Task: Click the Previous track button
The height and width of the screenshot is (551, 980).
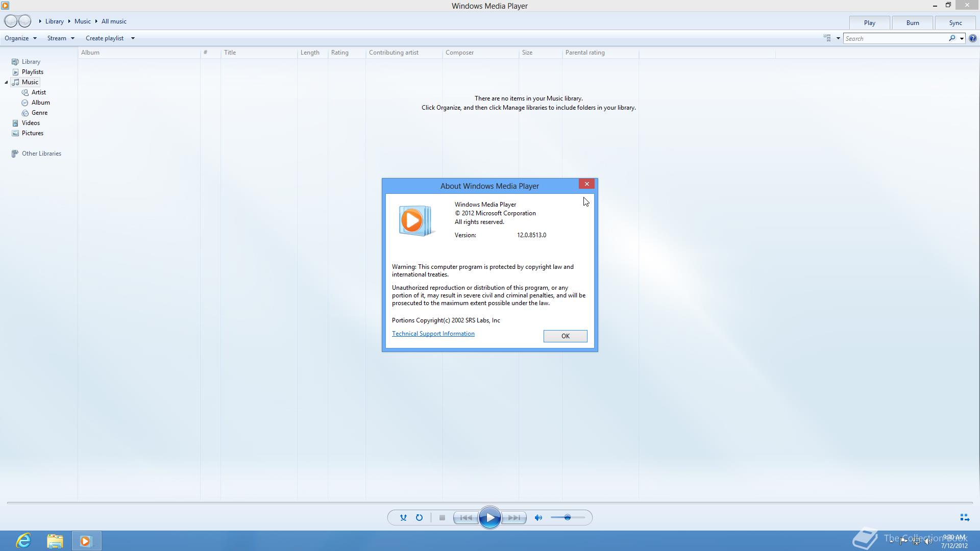Action: click(466, 518)
